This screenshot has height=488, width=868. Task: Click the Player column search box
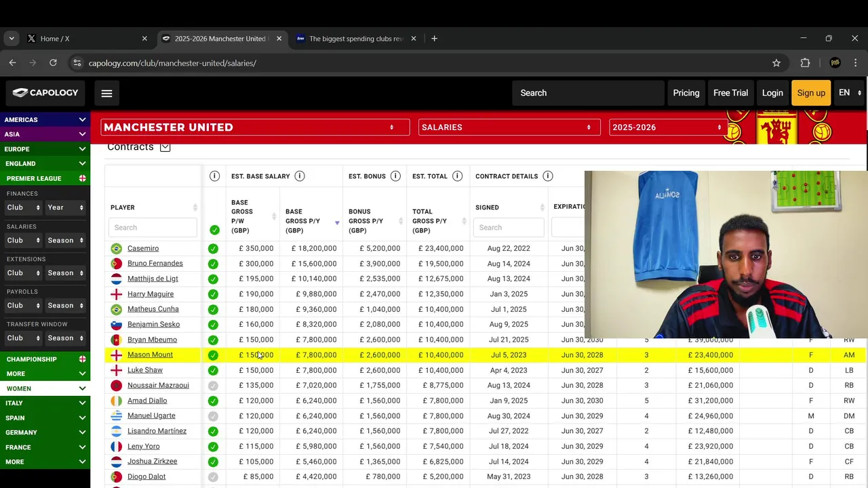pyautogui.click(x=153, y=228)
